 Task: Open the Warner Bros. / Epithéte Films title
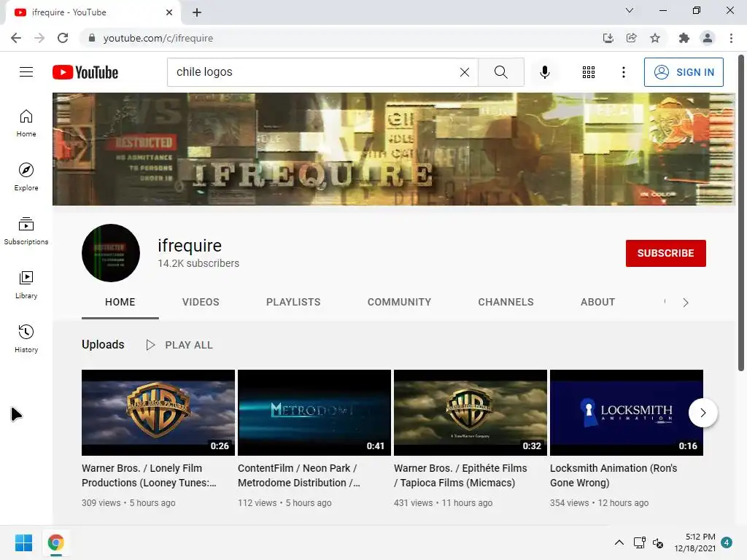click(460, 475)
